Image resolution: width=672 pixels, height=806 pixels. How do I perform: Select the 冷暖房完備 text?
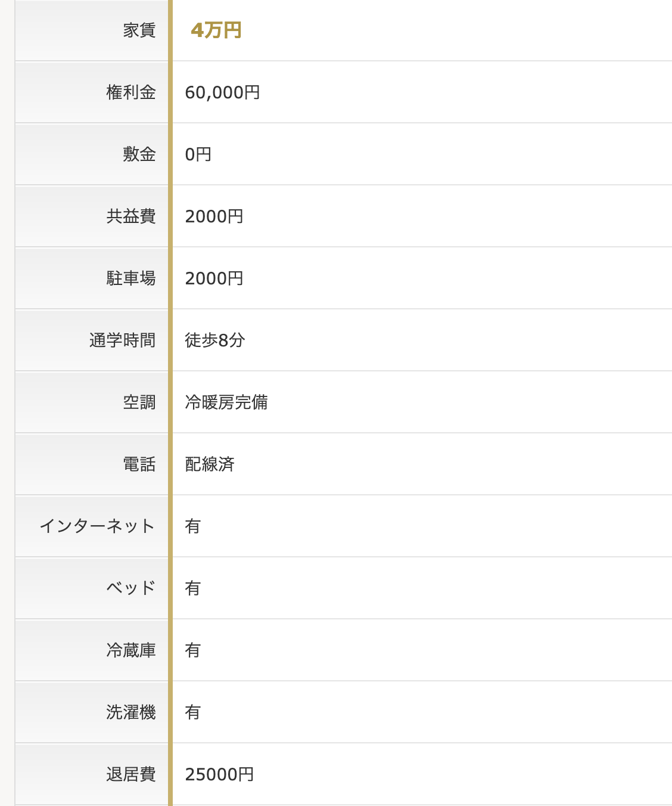[x=226, y=402]
